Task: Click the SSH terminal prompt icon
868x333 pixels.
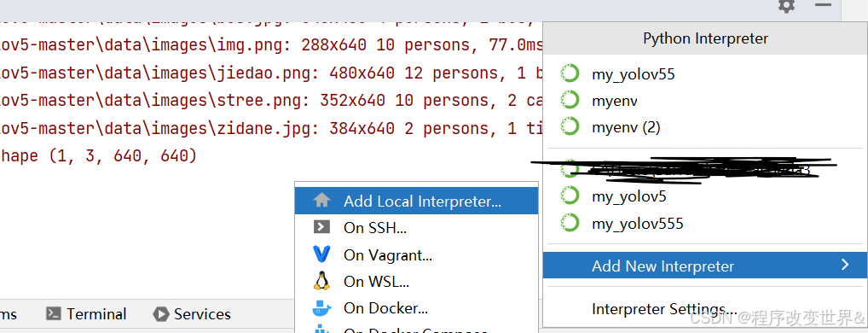Action: (x=321, y=226)
